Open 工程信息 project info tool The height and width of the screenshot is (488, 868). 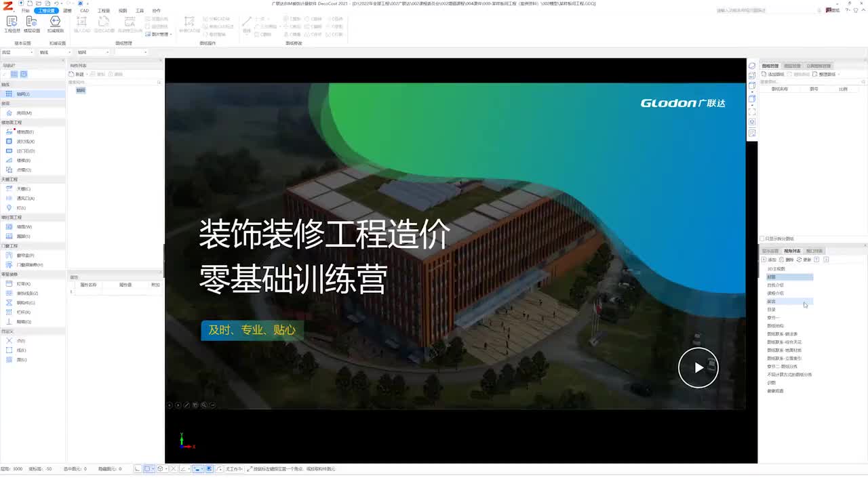tap(12, 24)
